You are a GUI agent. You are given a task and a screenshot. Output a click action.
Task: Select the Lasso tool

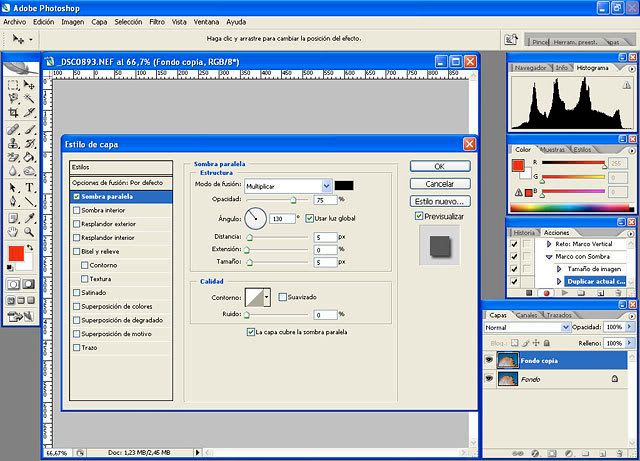pyautogui.click(x=13, y=98)
